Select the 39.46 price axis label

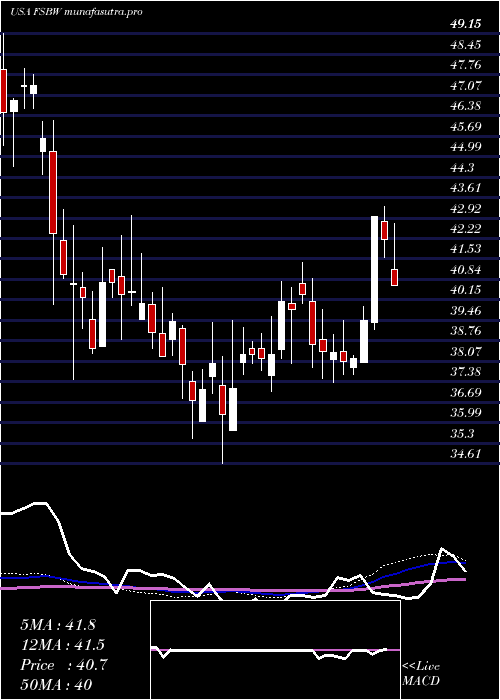466,311
